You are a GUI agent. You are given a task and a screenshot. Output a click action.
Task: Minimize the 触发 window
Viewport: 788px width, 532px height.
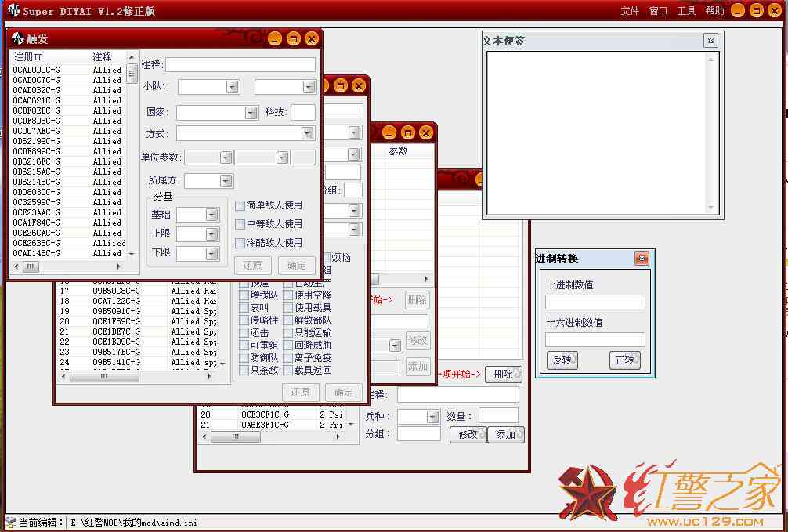pyautogui.click(x=275, y=38)
